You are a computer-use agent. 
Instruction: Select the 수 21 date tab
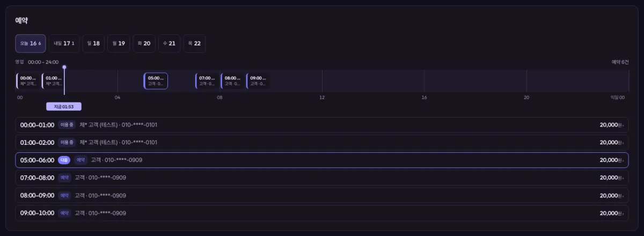click(169, 43)
